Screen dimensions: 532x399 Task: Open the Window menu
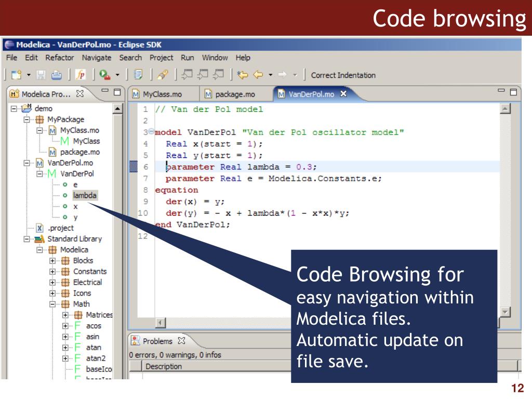(215, 58)
